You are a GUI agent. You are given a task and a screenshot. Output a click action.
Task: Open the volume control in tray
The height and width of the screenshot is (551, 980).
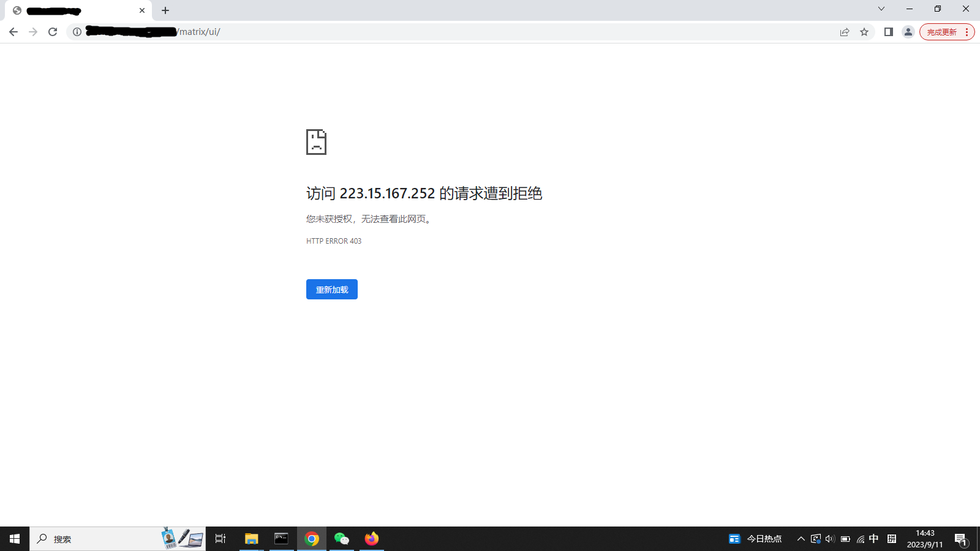(830, 539)
